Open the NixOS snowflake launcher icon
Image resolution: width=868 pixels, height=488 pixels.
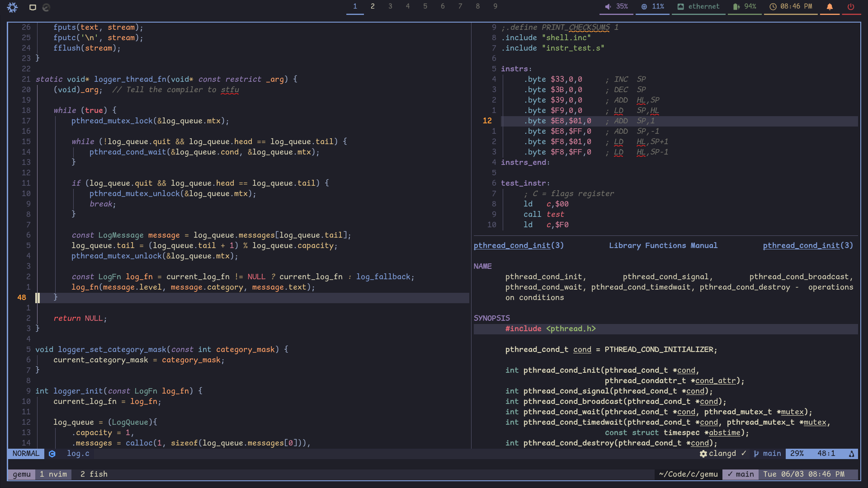(x=12, y=7)
